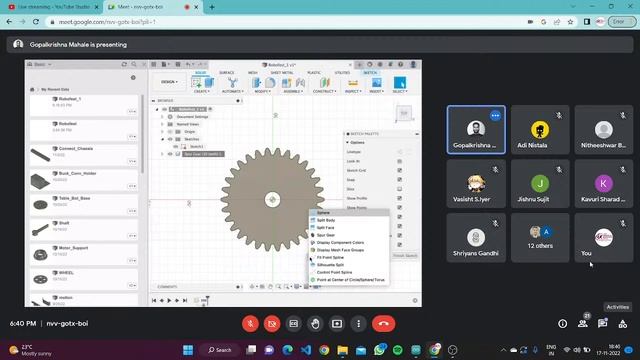This screenshot has width=640, height=360.
Task: Open Windows Start menu
Action: point(188,350)
